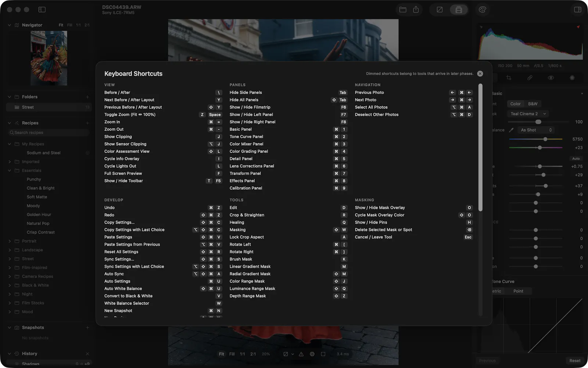588x368 pixels.
Task: Set bottom toolbar zoom to 2:1
Action: [x=253, y=354]
